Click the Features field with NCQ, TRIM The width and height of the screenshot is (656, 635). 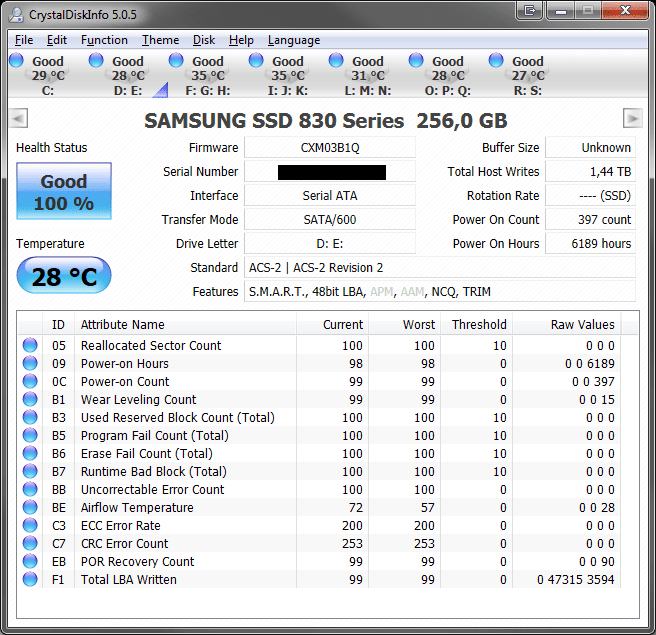440,292
